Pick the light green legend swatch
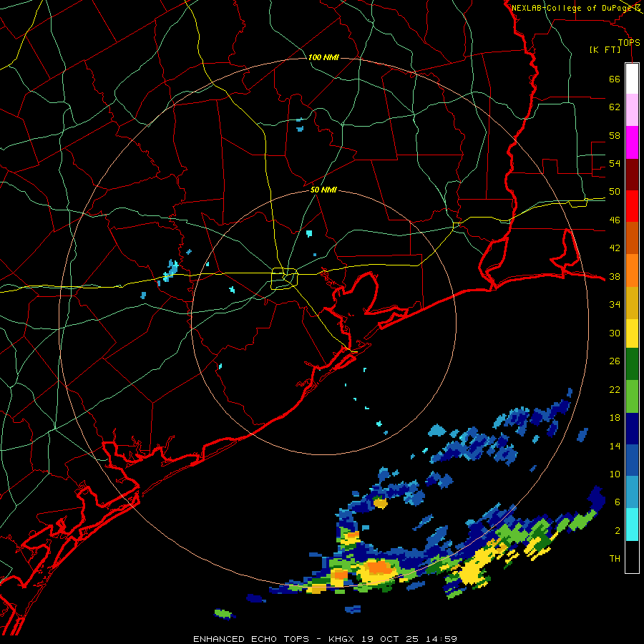This screenshot has height=644, width=644. pyautogui.click(x=632, y=396)
